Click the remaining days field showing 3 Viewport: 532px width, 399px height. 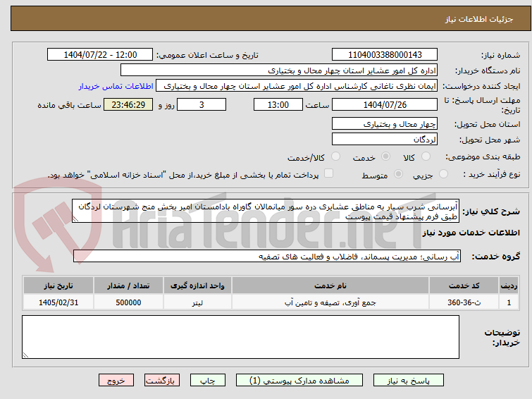[x=202, y=104]
